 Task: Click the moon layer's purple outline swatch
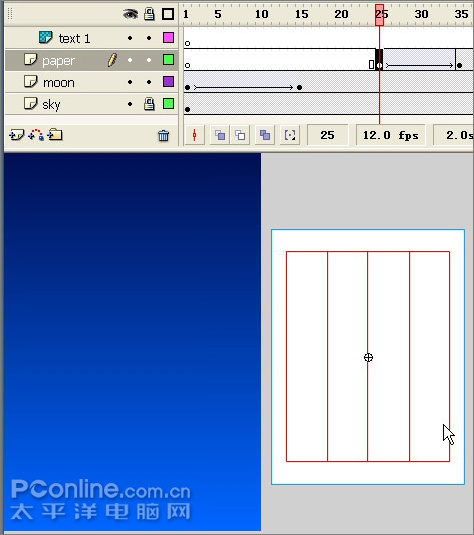[x=168, y=82]
